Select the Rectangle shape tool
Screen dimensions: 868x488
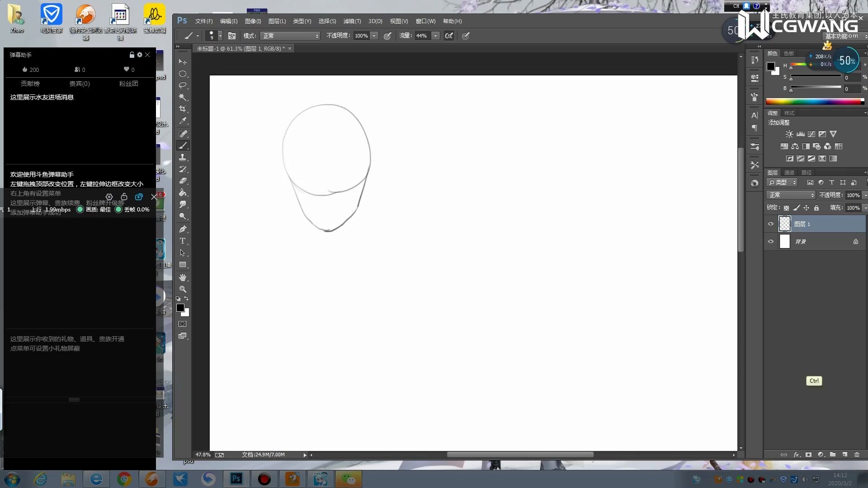point(183,265)
